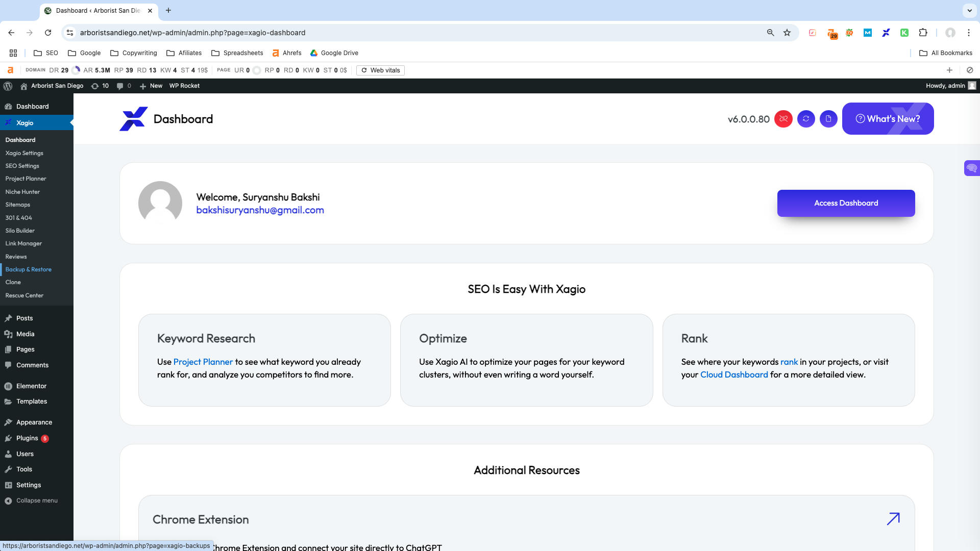Open Posts from the pin icon in the sidebar
Viewport: 980px width, 551px height.
(x=8, y=318)
